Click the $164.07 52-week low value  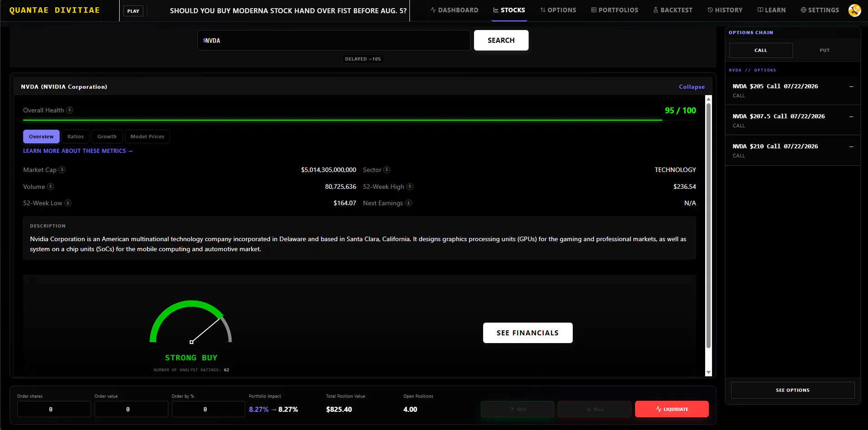pyautogui.click(x=345, y=203)
